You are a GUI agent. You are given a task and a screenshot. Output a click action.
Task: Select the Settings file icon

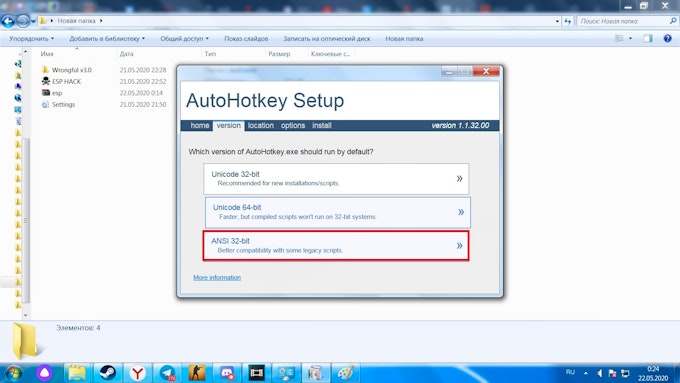46,105
